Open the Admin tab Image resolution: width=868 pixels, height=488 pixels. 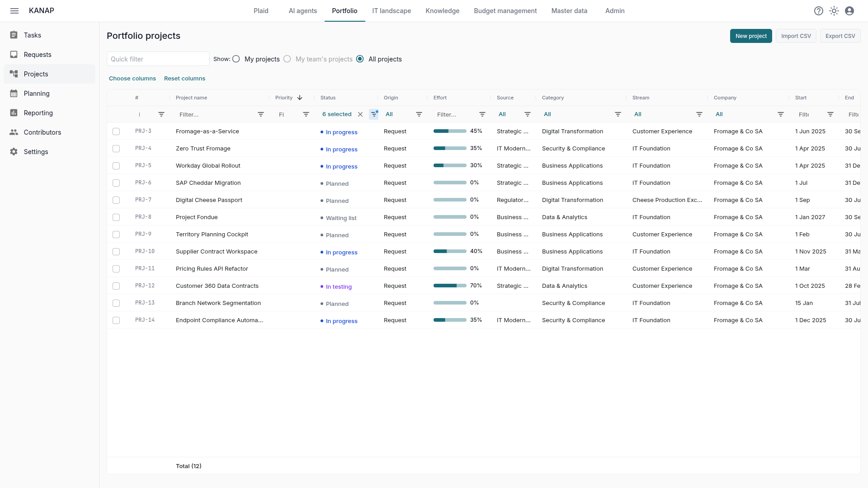(x=615, y=11)
